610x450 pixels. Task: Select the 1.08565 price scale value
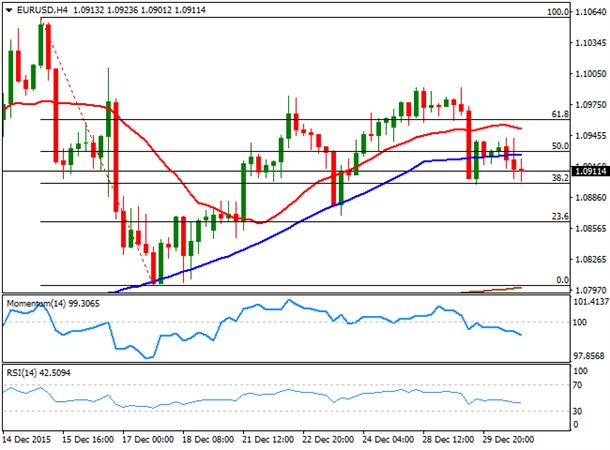pos(591,228)
